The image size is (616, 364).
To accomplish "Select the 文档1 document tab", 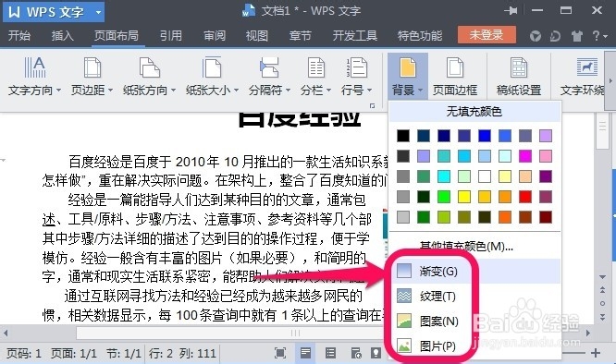I will 302,10.
